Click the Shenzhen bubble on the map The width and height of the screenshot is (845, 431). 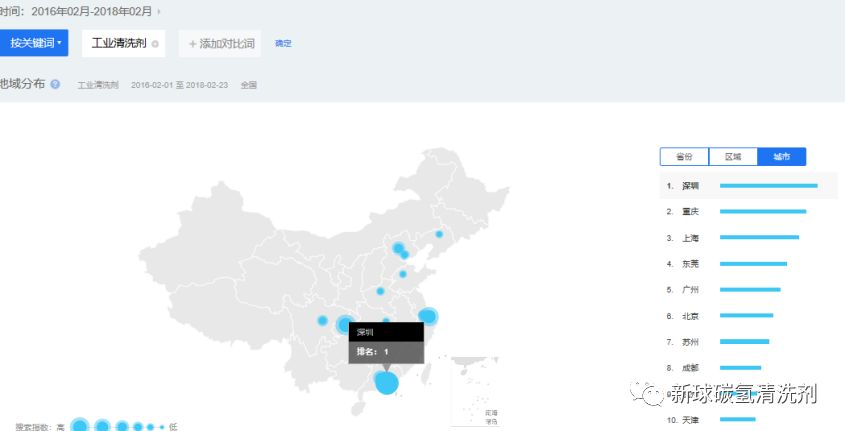386,381
